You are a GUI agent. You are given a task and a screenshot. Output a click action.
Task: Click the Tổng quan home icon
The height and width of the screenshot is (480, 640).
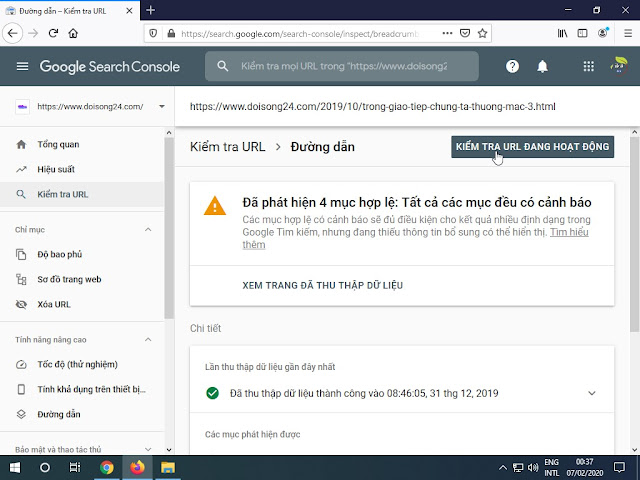tap(21, 144)
